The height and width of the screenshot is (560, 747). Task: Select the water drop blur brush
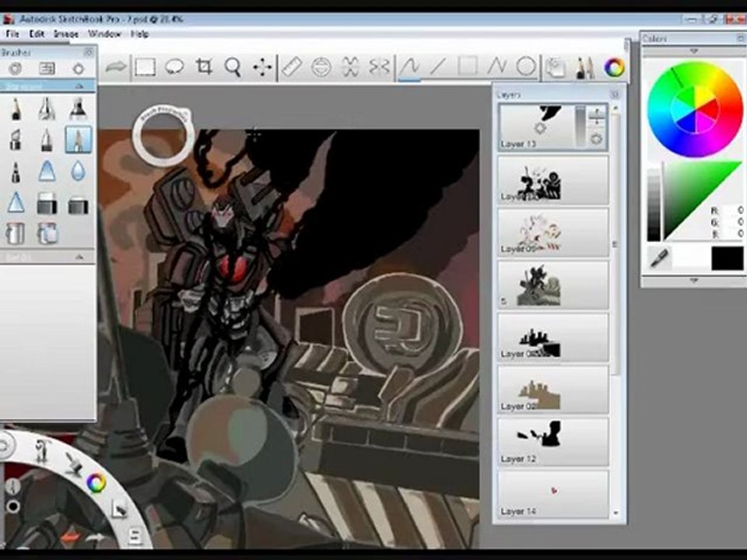78,171
